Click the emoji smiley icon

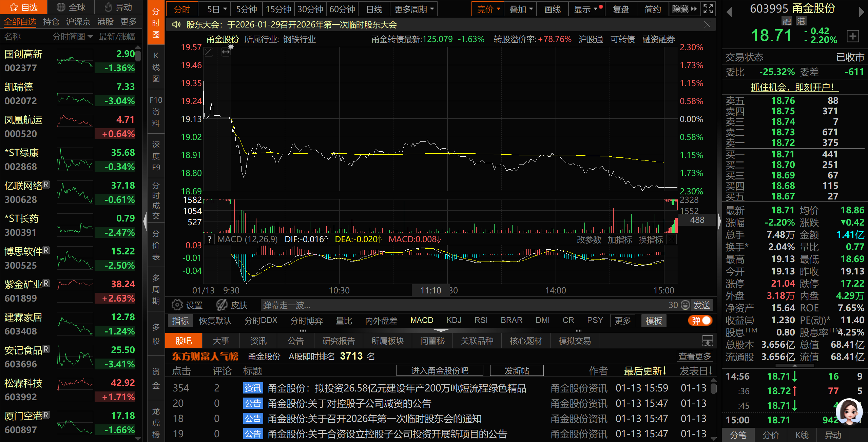coord(686,305)
